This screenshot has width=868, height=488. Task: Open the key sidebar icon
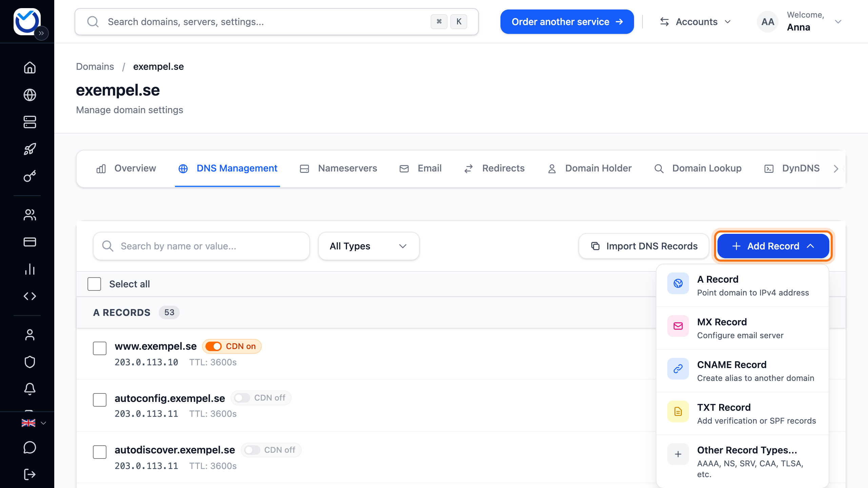[30, 176]
